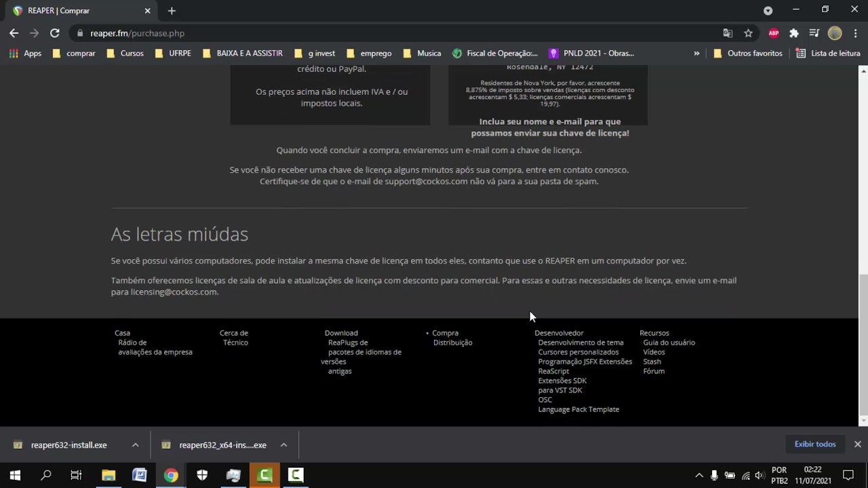Open the Language Pack Template link
This screenshot has width=868, height=488.
[x=578, y=409]
